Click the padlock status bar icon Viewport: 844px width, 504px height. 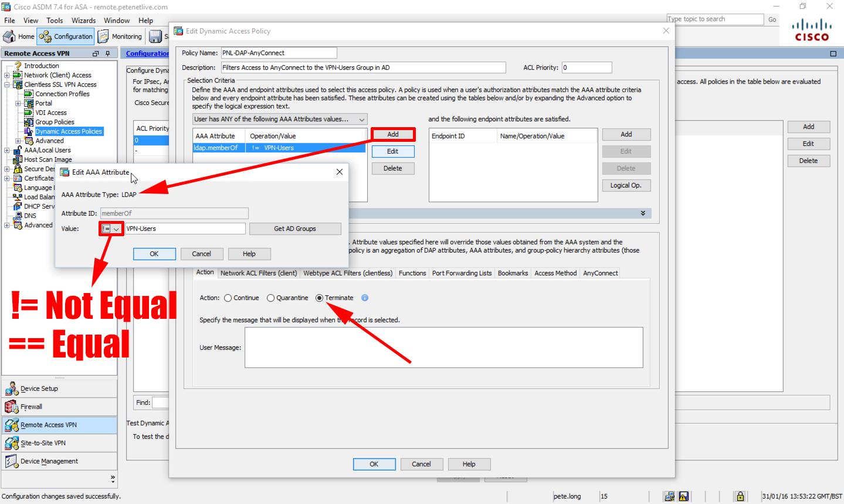(x=740, y=496)
